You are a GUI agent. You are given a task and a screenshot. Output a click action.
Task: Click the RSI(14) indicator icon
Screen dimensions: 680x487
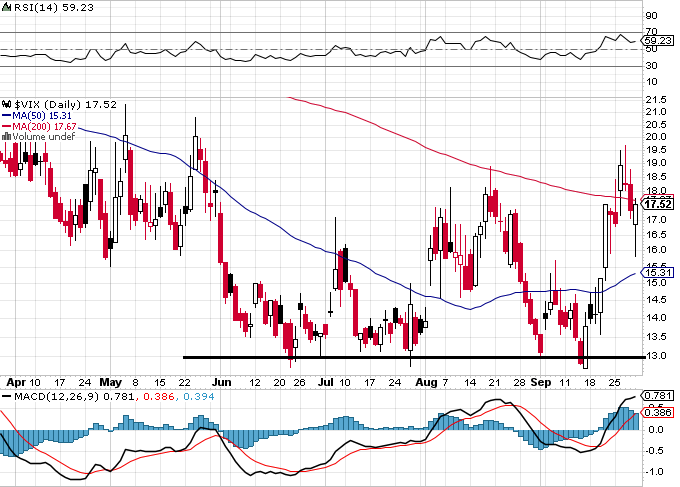6,7
